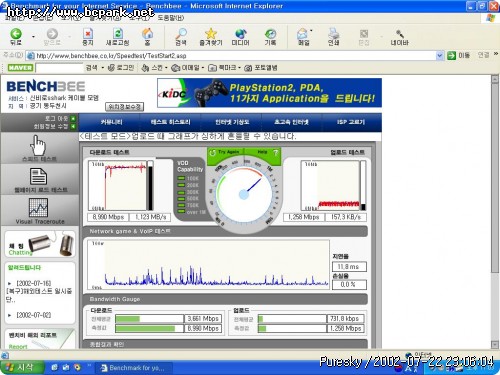Click the second quick launch icon
This screenshot has width=500, height=375.
(66, 367)
